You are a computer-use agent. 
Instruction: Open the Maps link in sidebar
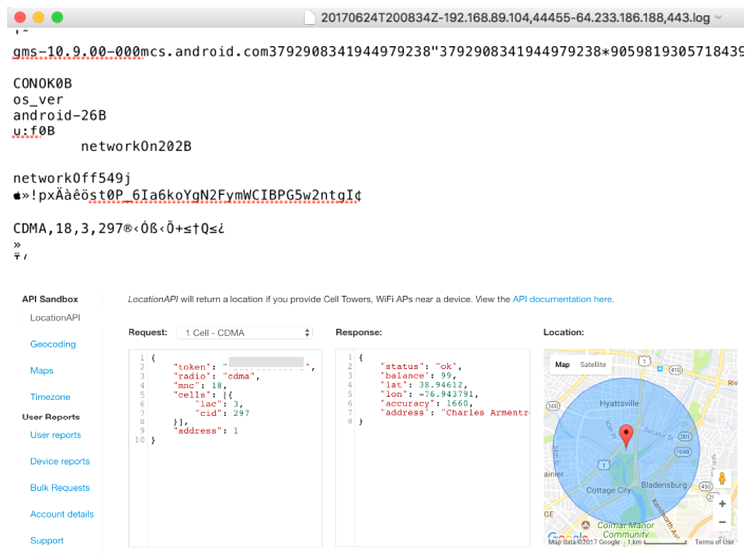[42, 370]
